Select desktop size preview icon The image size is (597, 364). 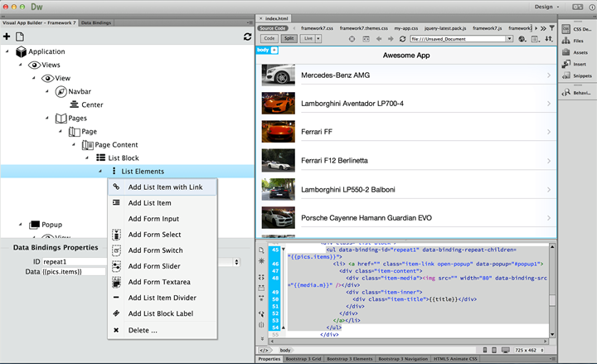click(506, 350)
